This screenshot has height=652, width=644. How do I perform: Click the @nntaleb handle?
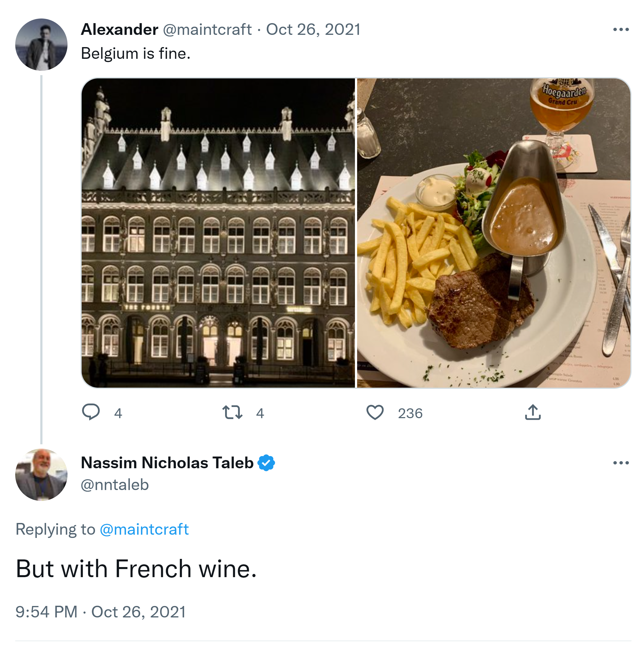(115, 485)
